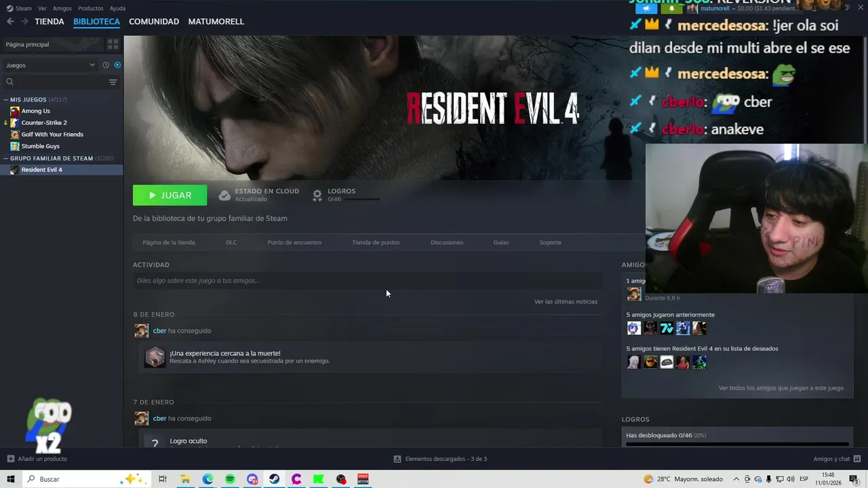The height and width of the screenshot is (488, 868).
Task: Open the Ver menu
Action: pos(42,8)
